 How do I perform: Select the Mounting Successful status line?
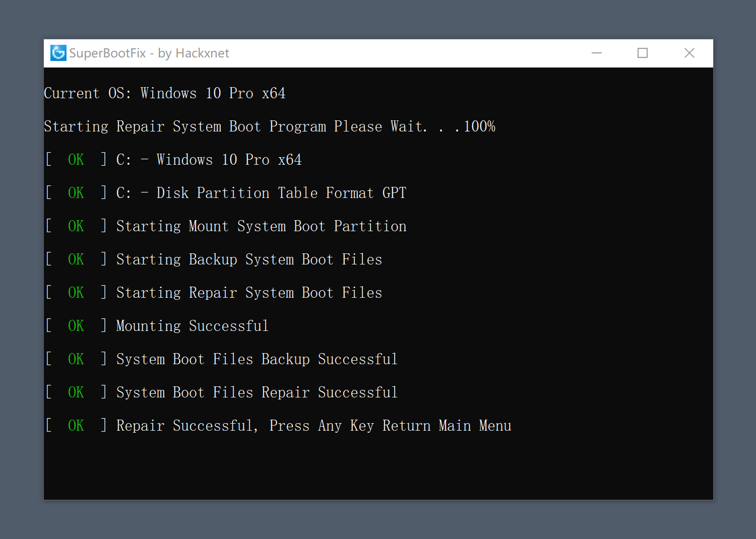coord(192,325)
